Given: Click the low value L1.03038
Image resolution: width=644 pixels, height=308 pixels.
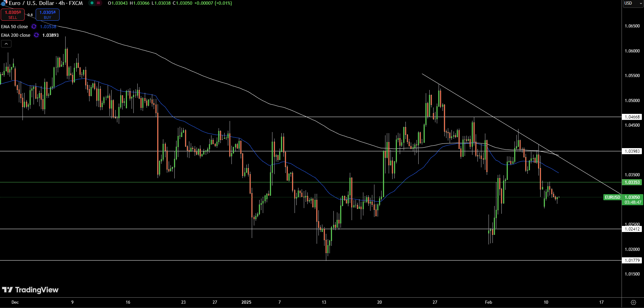Looking at the screenshot, I should click(161, 3).
